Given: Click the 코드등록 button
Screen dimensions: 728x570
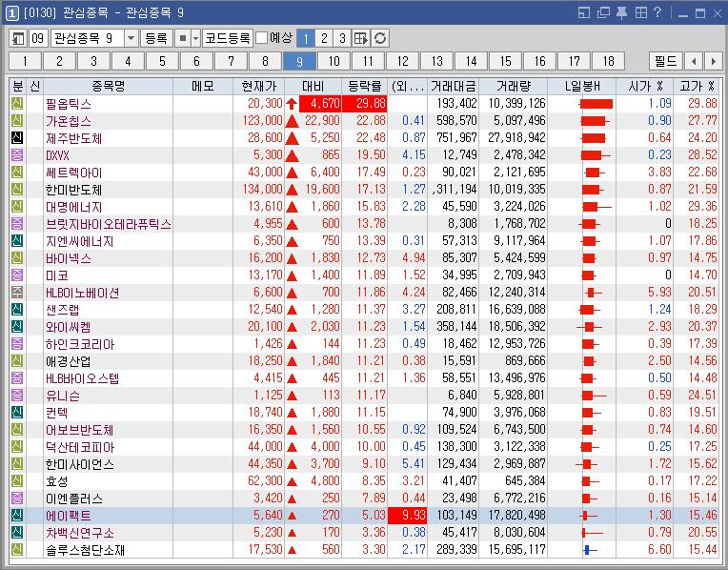Looking at the screenshot, I should [228, 38].
